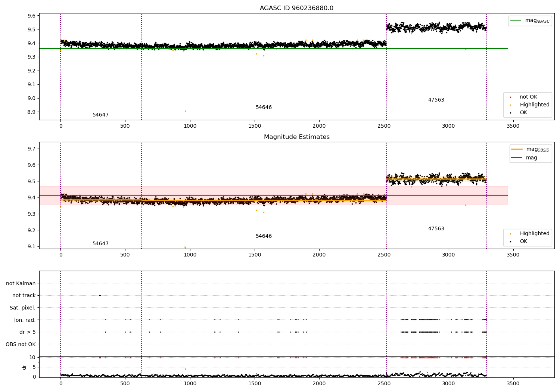This screenshot has width=560, height=392.
Task: Click the orange downward triangle at Magnitude Estimates bottom
Action: 185,248
